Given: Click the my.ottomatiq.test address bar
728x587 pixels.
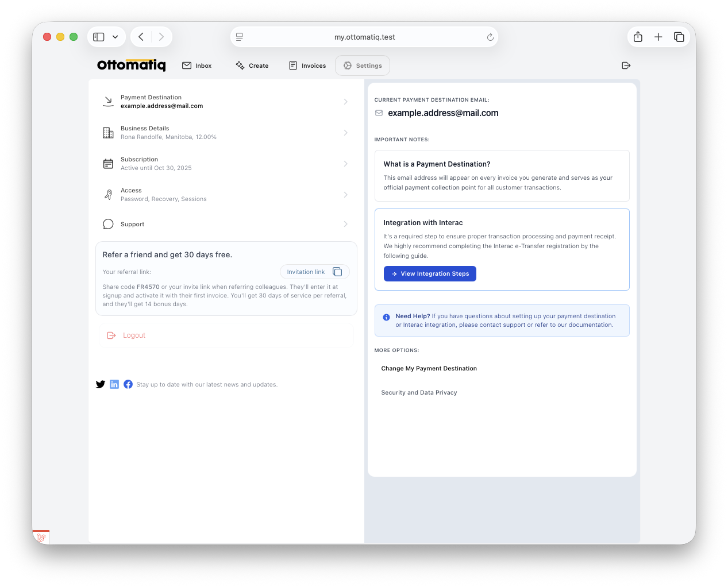Looking at the screenshot, I should [x=364, y=37].
